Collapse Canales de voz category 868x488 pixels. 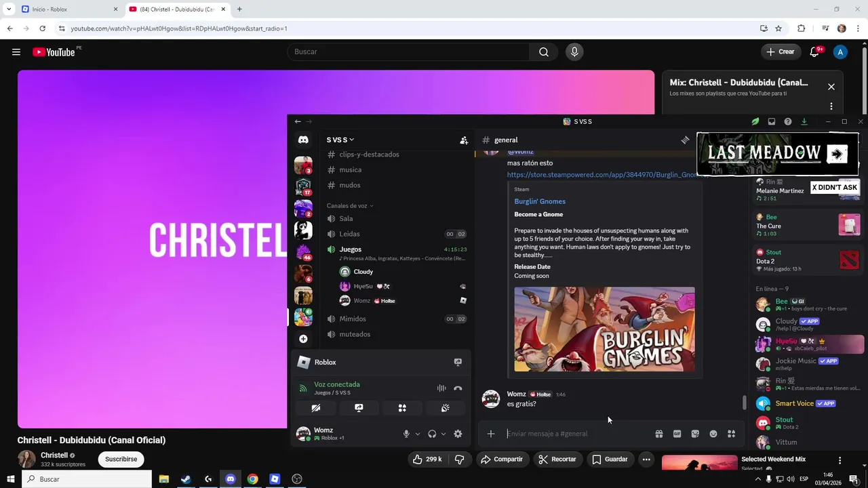[x=349, y=205]
